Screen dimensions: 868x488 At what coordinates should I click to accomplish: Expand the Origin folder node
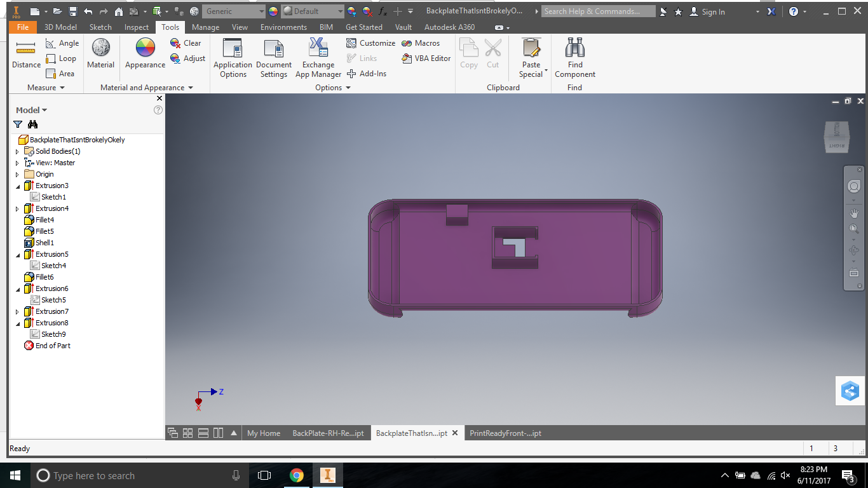[x=17, y=174]
